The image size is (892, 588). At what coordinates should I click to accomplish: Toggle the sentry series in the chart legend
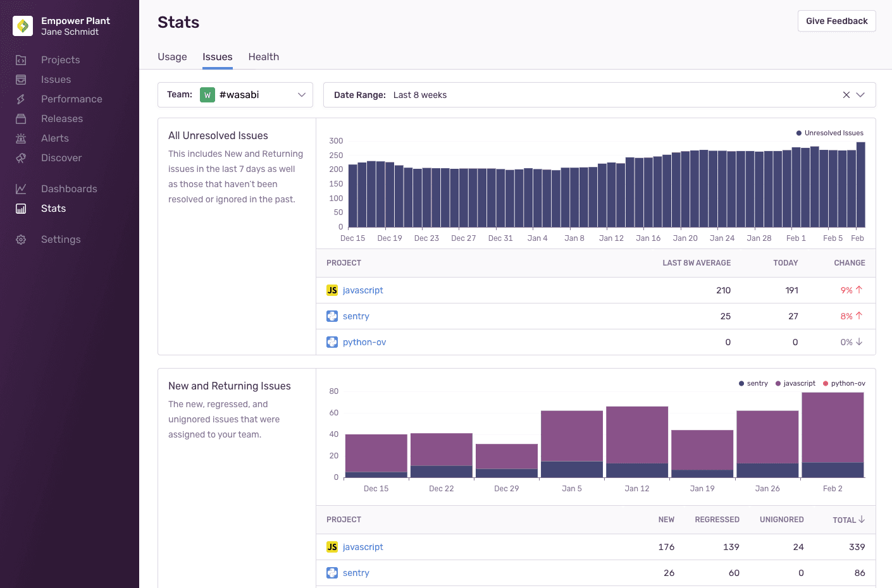tap(753, 383)
